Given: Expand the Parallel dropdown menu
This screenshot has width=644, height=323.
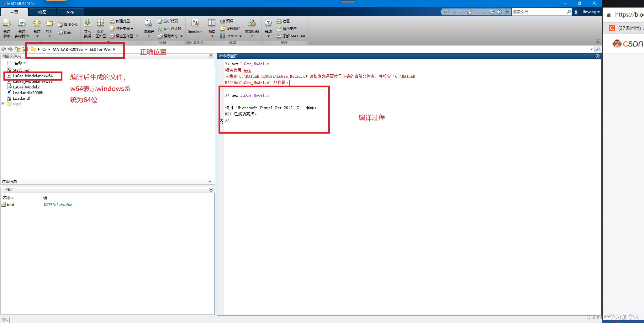Looking at the screenshot, I should point(240,36).
